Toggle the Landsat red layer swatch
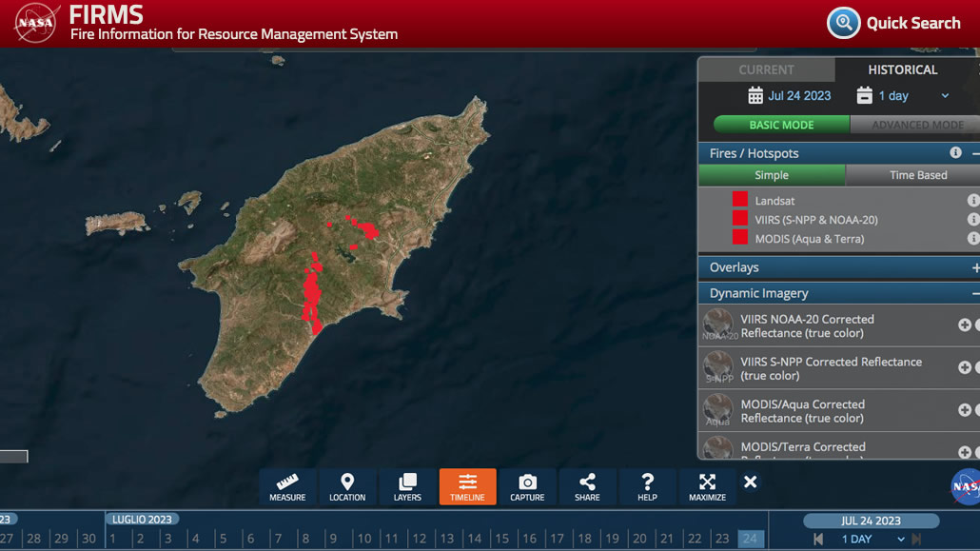This screenshot has height=551, width=980. coord(740,200)
